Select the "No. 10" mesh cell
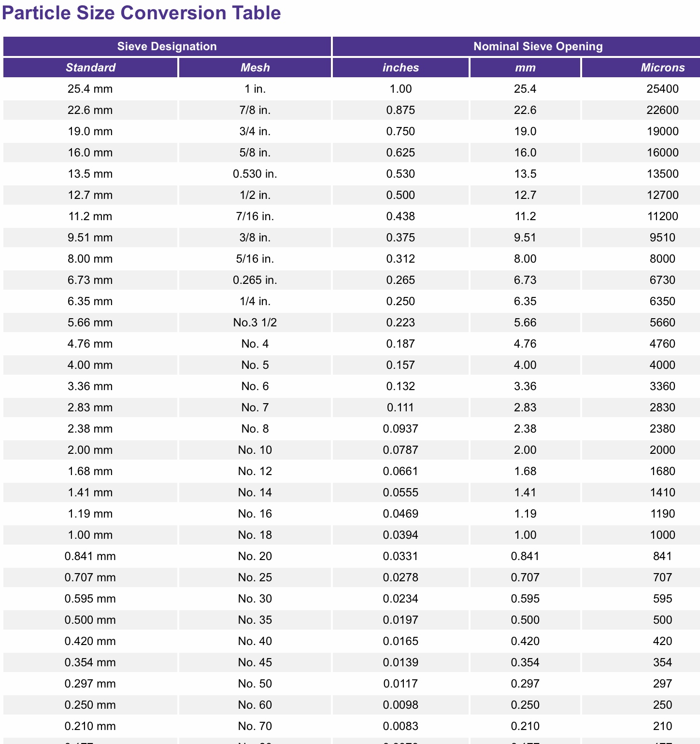This screenshot has width=700, height=744. [x=255, y=450]
